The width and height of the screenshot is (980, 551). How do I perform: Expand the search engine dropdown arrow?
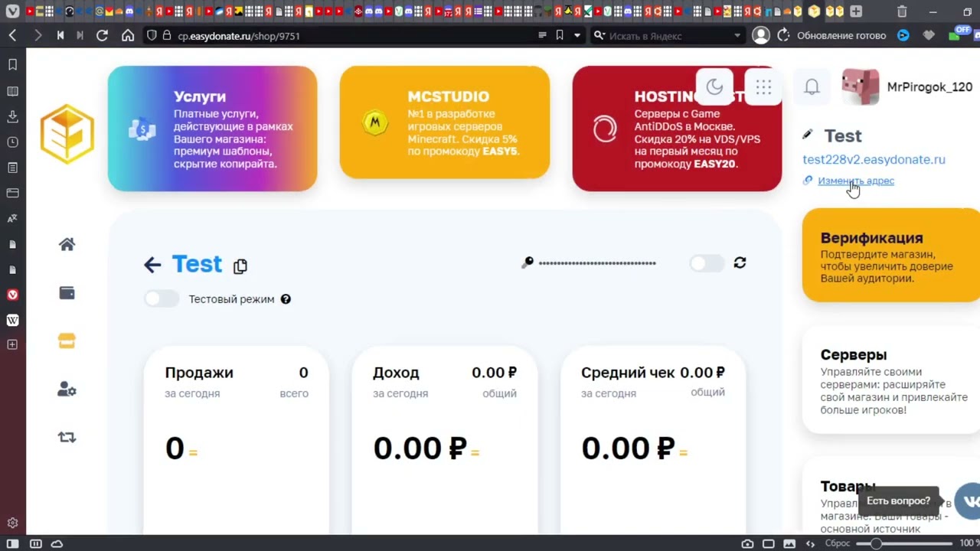tap(737, 35)
